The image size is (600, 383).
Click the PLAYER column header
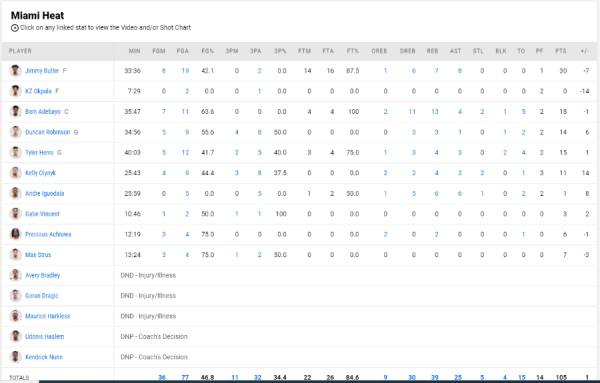(20, 51)
